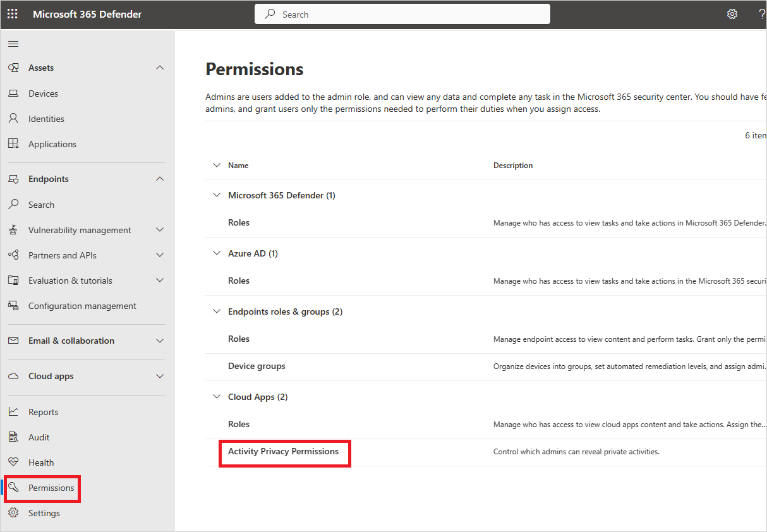The image size is (767, 532).
Task: Go to Applications in the sidebar
Action: tap(52, 144)
